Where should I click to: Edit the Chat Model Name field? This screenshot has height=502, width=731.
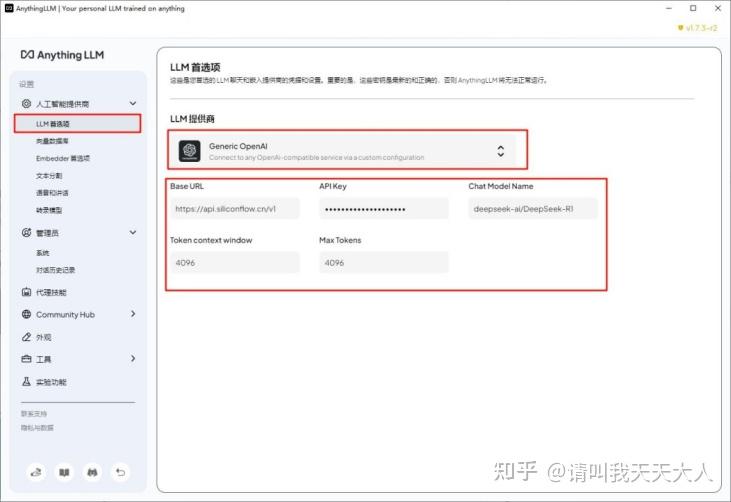coord(533,209)
